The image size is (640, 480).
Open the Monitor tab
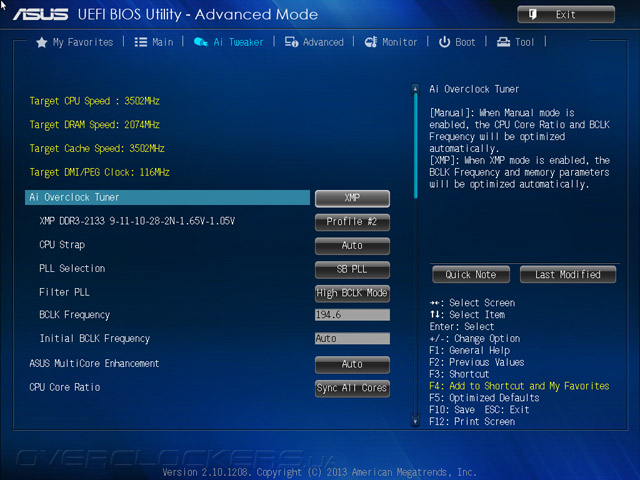click(x=400, y=42)
